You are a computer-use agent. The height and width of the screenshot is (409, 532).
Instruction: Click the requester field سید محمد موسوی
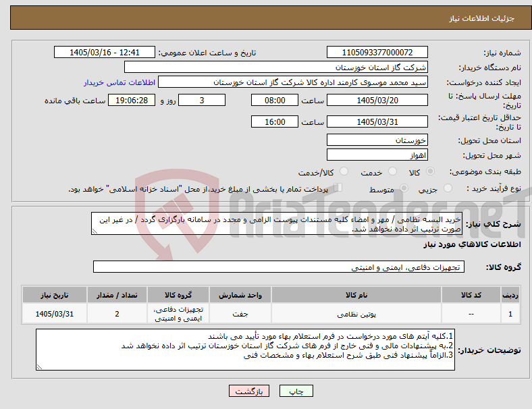293,82
